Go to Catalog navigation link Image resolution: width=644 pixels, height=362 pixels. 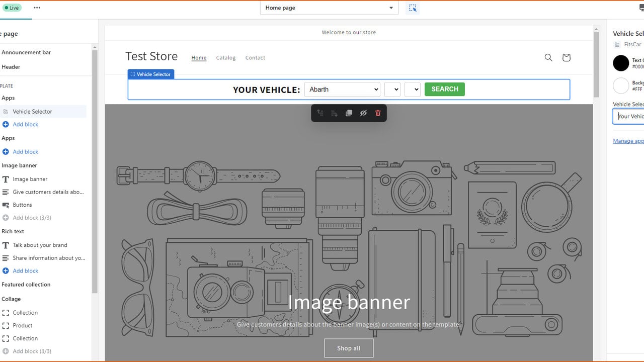pos(226,58)
